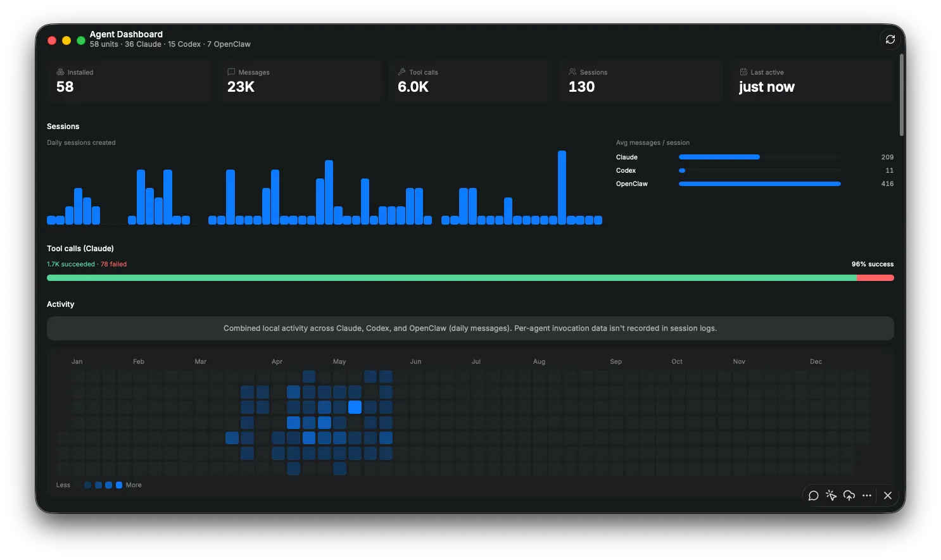Screen dimensions: 941x560
Task: Close the window with the red button
Action: coord(52,40)
